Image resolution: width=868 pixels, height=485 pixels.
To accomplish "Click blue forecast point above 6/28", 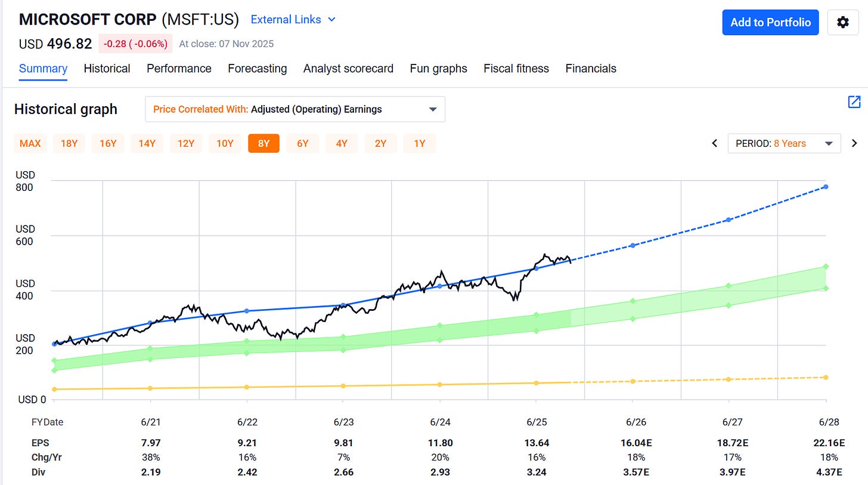I will (826, 187).
